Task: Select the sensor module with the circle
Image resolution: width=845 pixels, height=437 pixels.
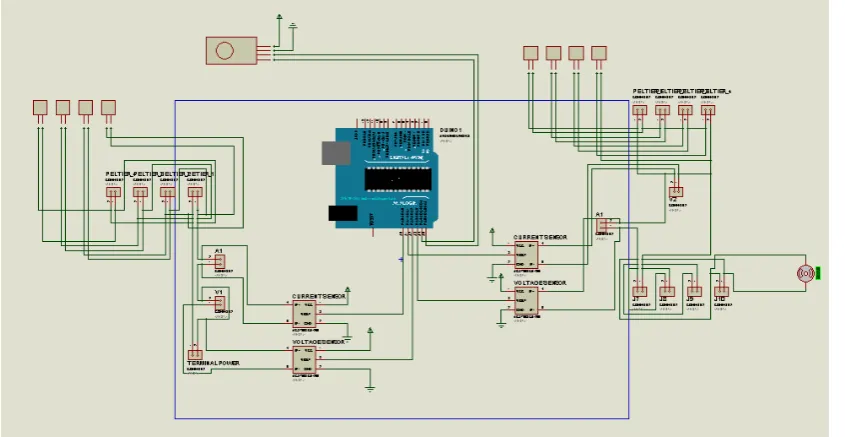Action: 231,51
